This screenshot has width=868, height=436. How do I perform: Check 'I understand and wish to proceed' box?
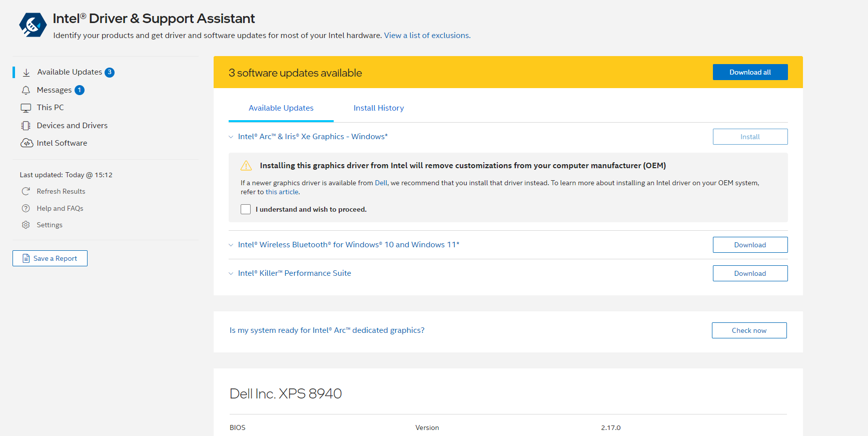pos(246,209)
